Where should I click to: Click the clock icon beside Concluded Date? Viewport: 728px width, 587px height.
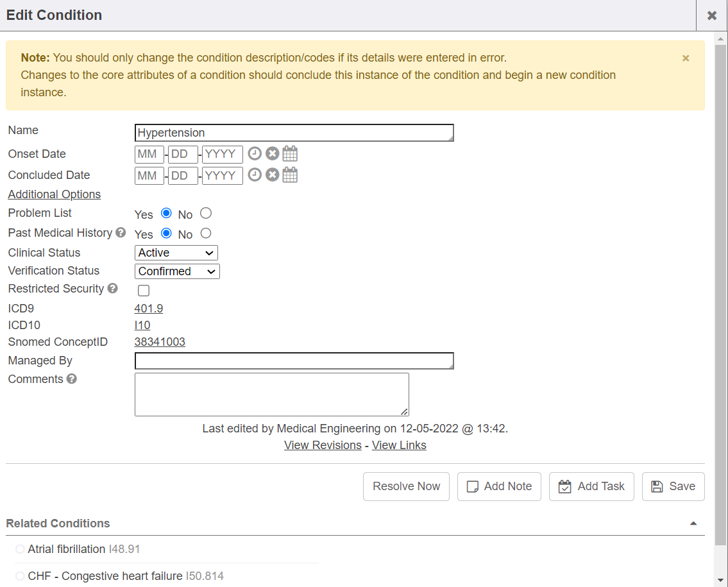pos(255,175)
